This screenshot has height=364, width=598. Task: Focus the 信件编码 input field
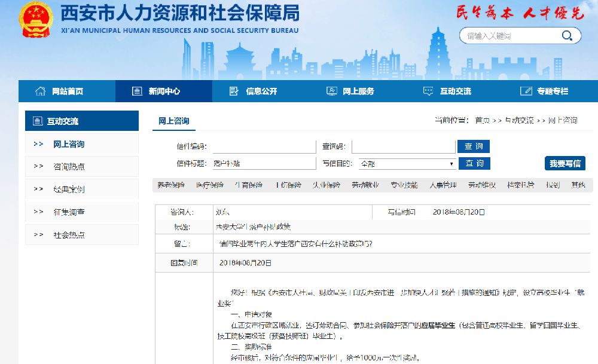tap(264, 147)
